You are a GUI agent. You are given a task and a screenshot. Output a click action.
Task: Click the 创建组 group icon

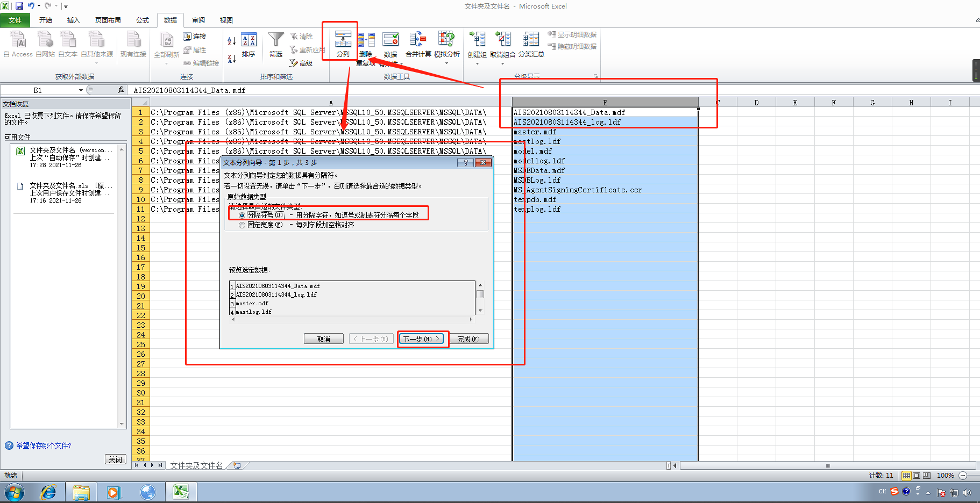click(477, 39)
